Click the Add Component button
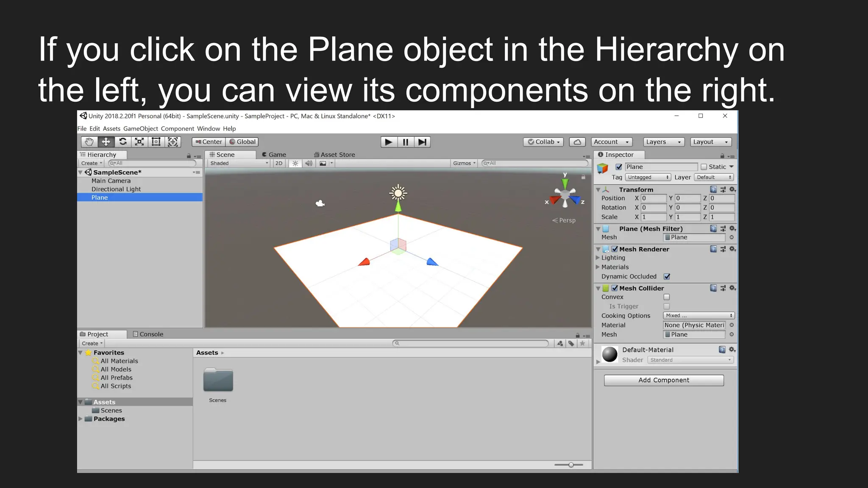The image size is (868, 488). [x=664, y=380]
